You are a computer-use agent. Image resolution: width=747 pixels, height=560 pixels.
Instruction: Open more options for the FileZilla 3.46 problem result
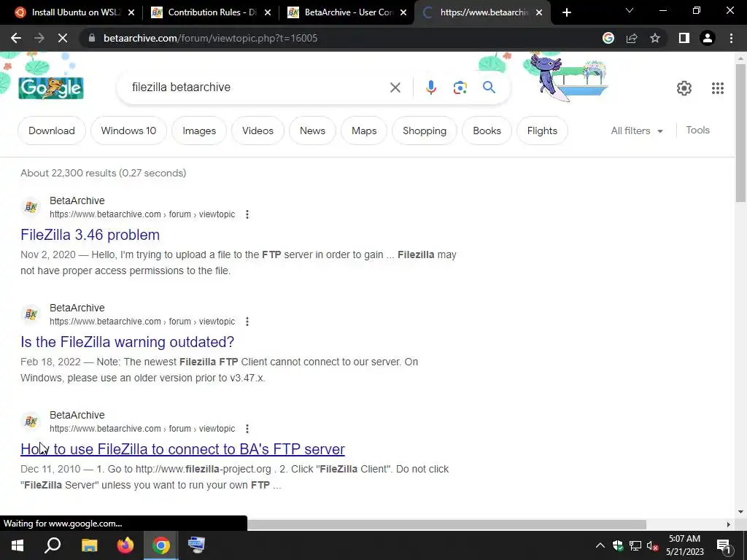(x=247, y=214)
